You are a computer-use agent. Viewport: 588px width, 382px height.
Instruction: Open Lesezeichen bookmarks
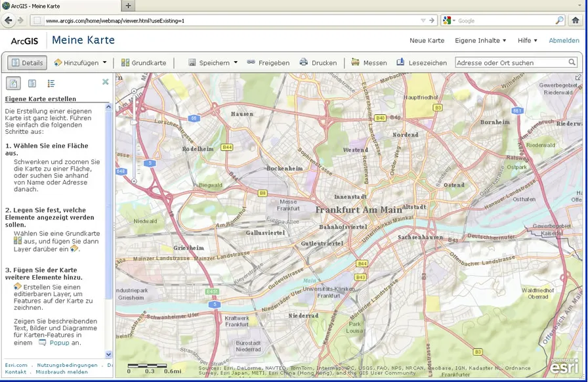(421, 63)
